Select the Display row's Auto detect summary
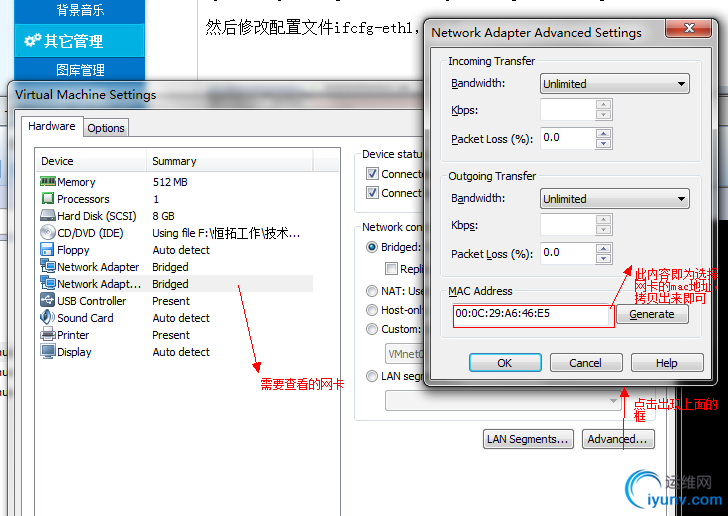This screenshot has width=728, height=516. click(x=181, y=352)
